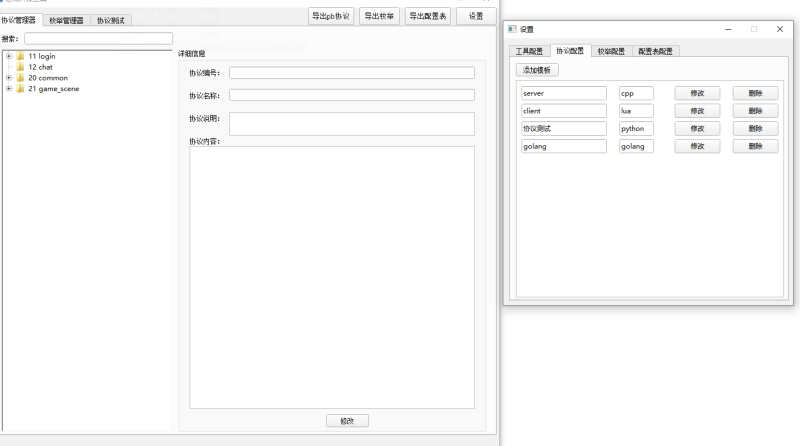Click 添加模板 to add a template

click(x=537, y=70)
